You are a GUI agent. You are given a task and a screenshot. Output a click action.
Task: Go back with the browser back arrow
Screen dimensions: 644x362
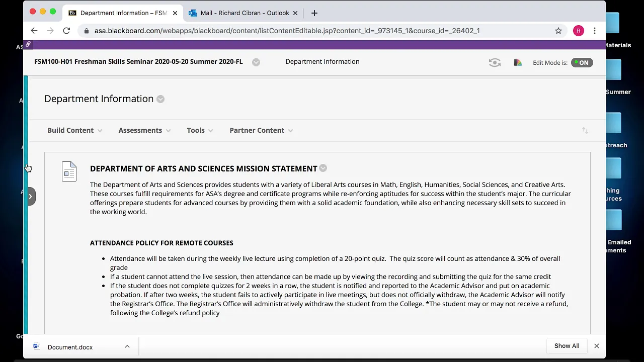(x=34, y=31)
